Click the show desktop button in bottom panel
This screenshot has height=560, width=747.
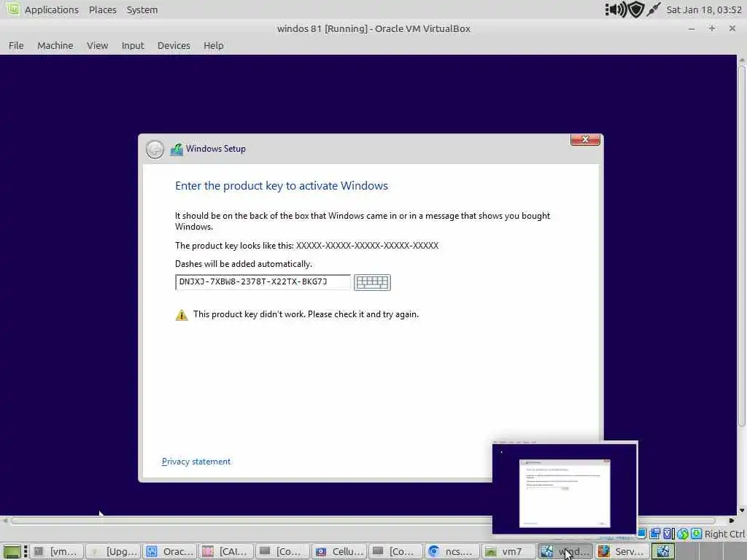point(12,551)
